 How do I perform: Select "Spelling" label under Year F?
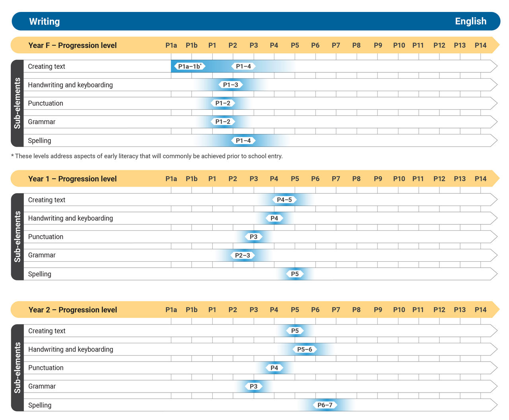(x=39, y=140)
